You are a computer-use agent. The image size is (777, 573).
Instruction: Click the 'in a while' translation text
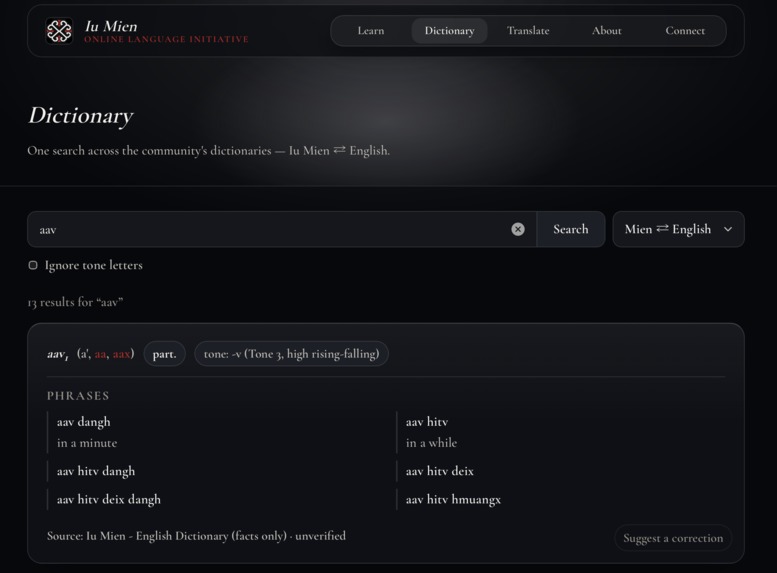[x=431, y=443]
